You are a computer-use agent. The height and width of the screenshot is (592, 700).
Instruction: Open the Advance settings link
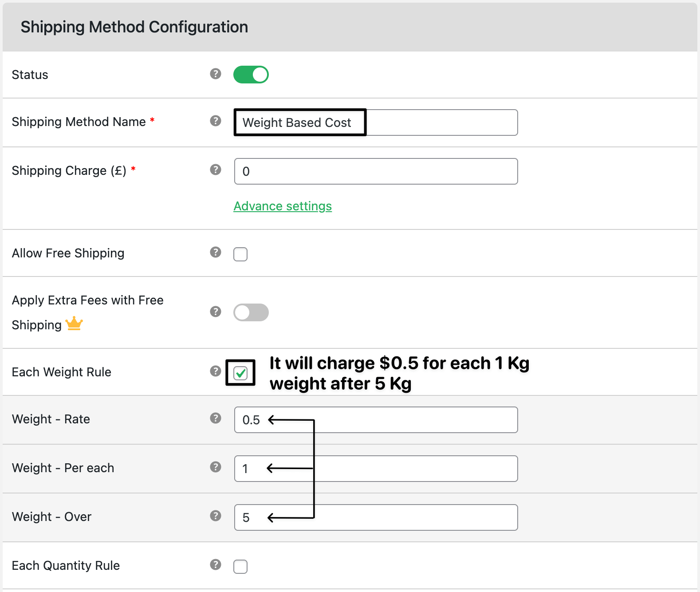pos(283,206)
